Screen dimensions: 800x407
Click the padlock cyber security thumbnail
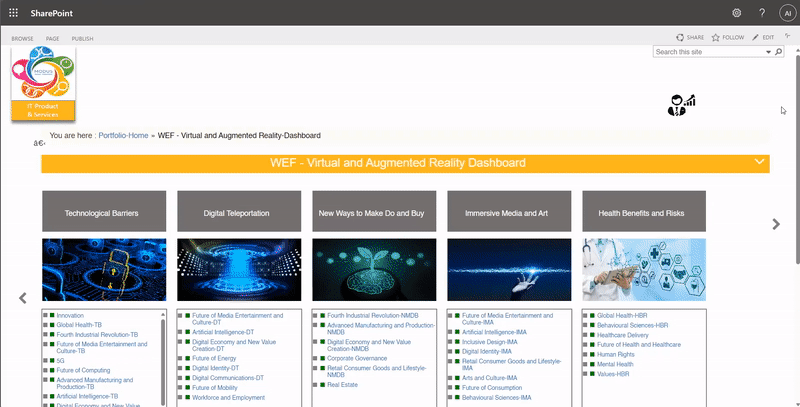point(104,270)
